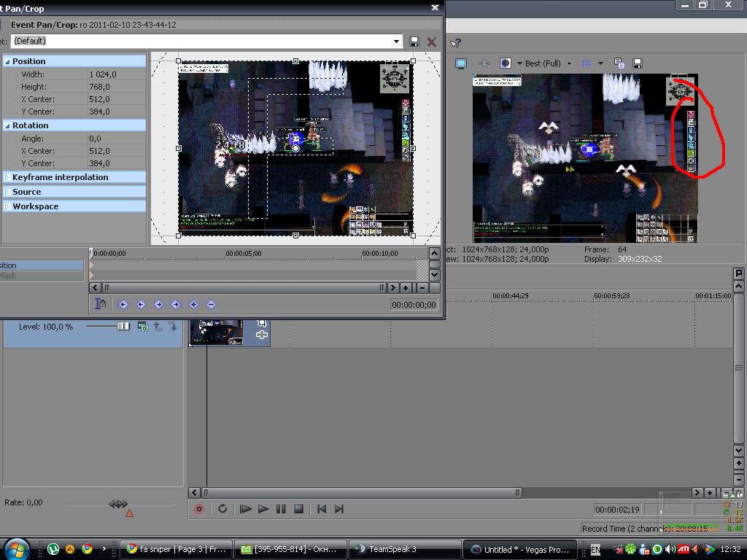Pause playback
This screenshot has width=747, height=560.
(281, 509)
